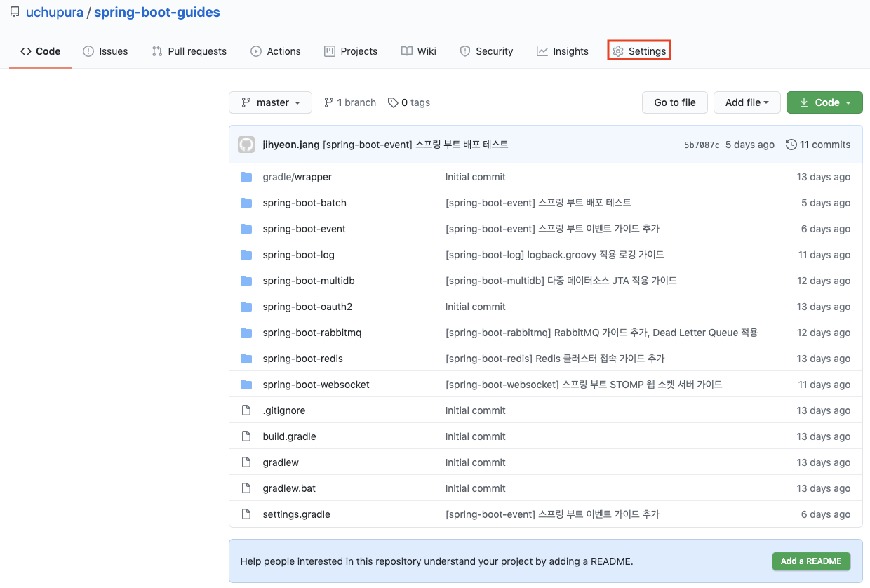Image resolution: width=870 pixels, height=588 pixels.
Task: Open the Issues tab
Action: pyautogui.click(x=105, y=51)
